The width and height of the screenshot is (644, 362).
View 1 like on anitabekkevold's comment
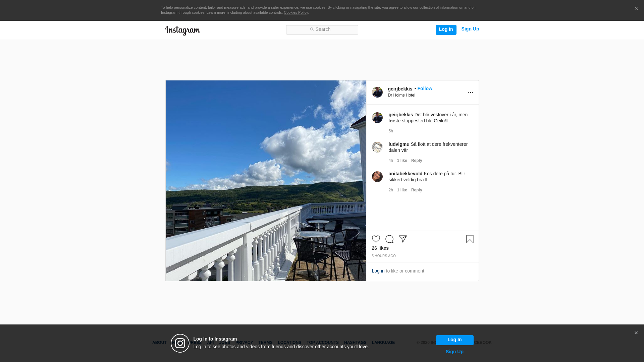click(402, 190)
